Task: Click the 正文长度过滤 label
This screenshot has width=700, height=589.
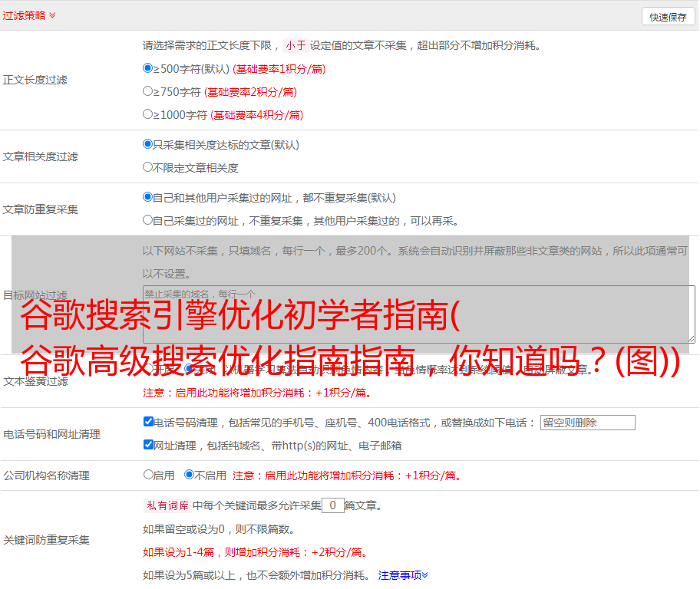Action: pyautogui.click(x=35, y=80)
